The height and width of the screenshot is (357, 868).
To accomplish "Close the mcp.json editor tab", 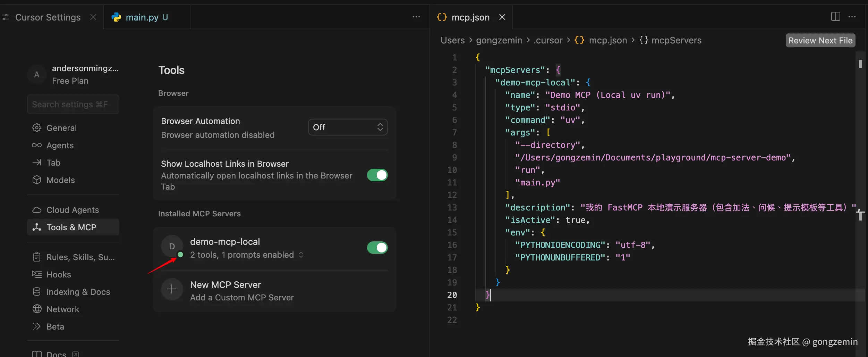I will point(502,17).
